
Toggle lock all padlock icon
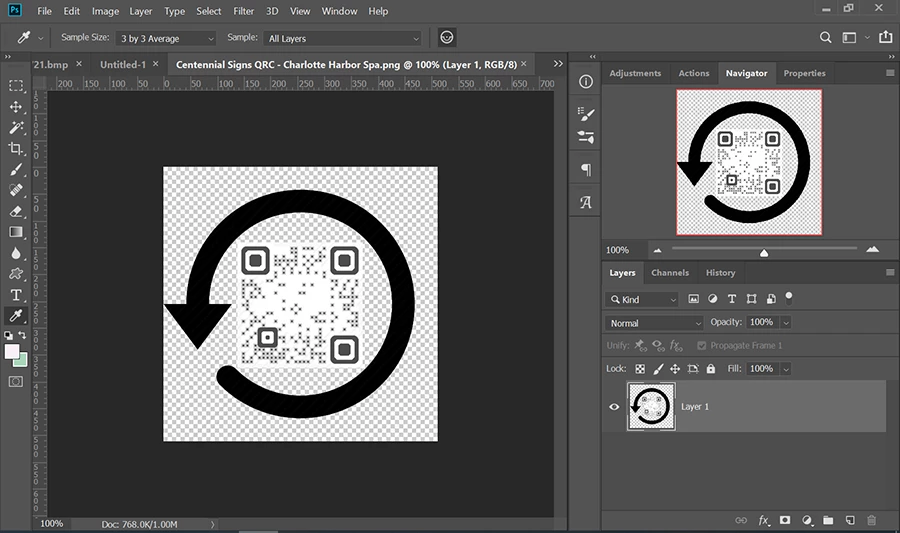click(711, 369)
